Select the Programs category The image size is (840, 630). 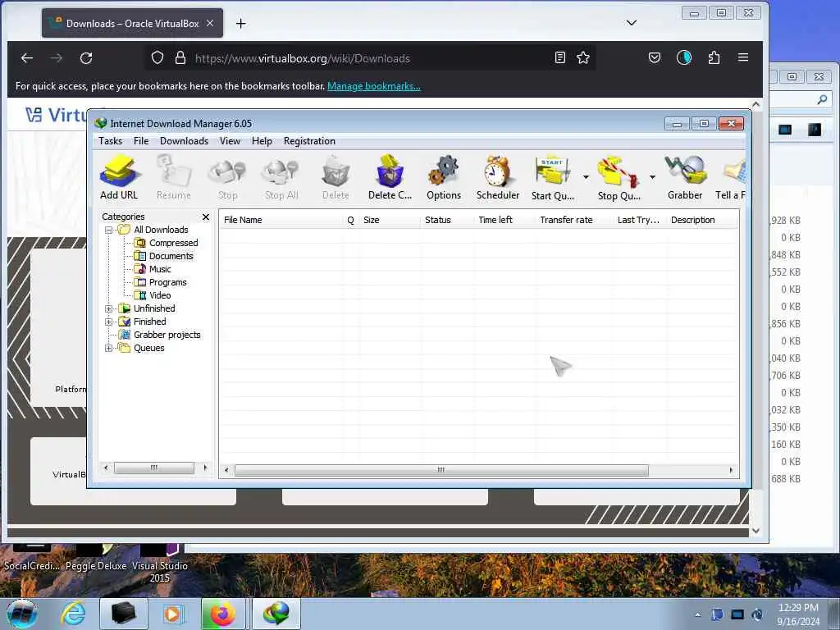(x=167, y=282)
